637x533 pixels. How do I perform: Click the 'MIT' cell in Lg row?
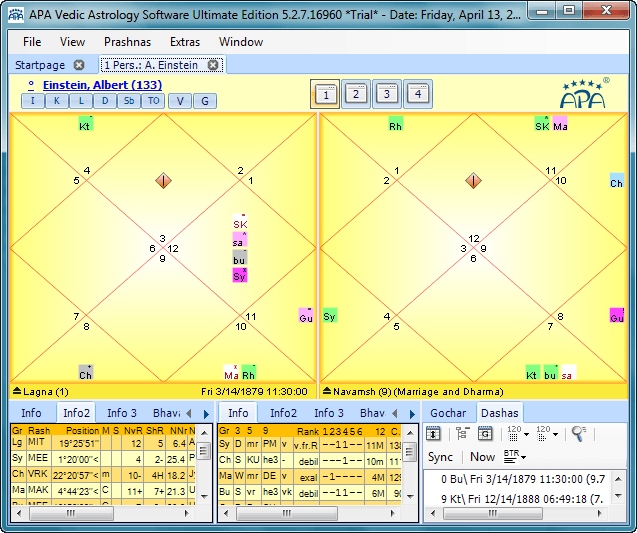coord(38,442)
